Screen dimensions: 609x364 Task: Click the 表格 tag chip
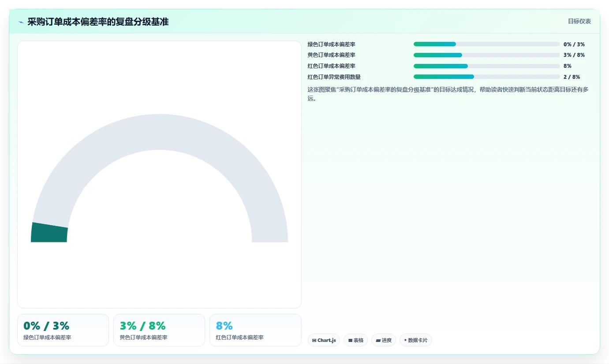pyautogui.click(x=355, y=340)
